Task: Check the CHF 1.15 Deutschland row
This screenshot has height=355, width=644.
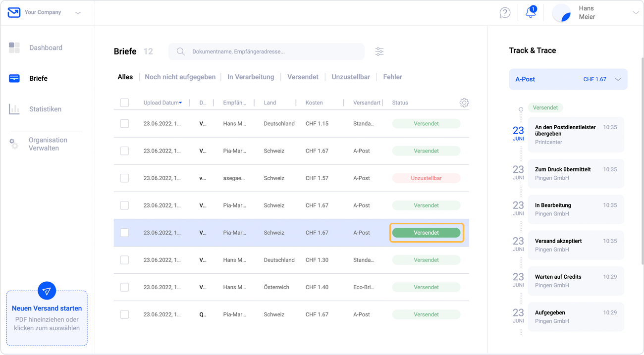Action: (x=124, y=123)
